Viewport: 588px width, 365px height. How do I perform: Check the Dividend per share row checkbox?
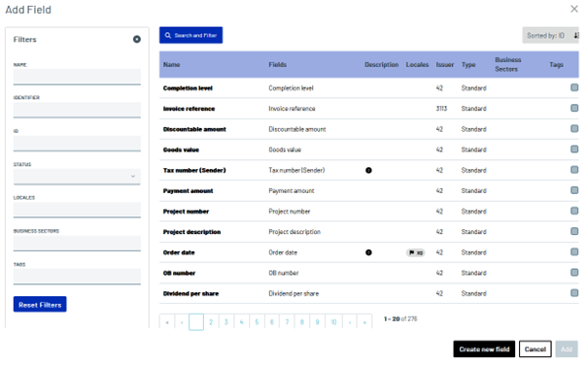pyautogui.click(x=574, y=293)
